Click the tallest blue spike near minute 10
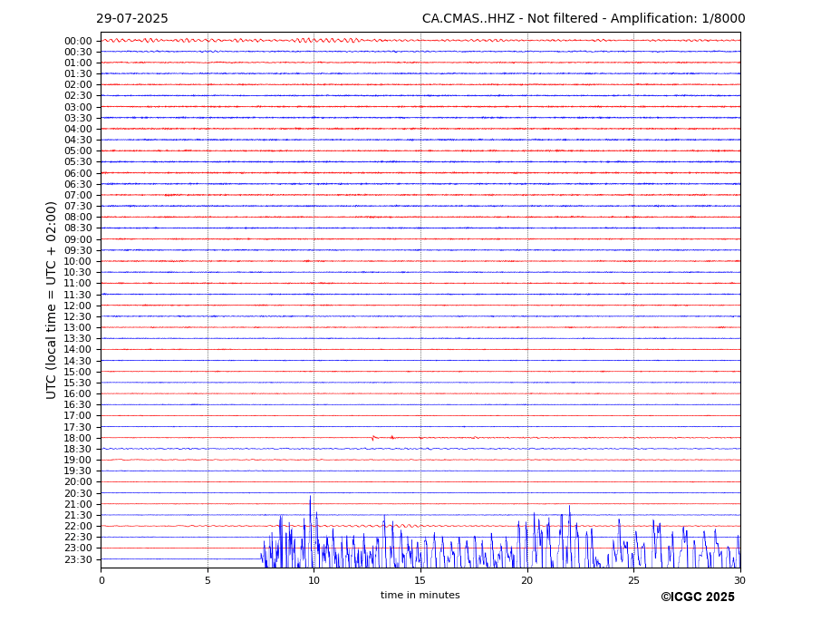Image resolution: width=840 pixels, height=631 pixels. [310, 530]
